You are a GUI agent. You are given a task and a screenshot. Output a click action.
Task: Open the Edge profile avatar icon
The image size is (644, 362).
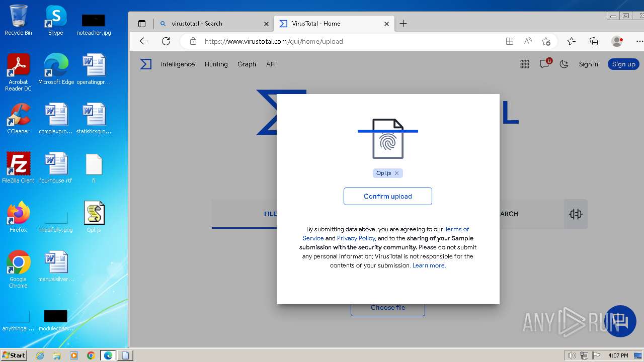(617, 41)
